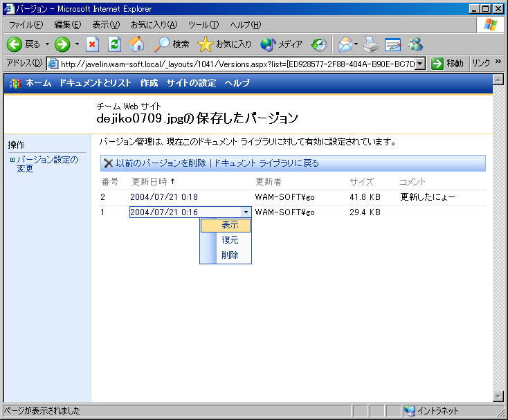Open the 検索 search toolbar button

[172, 44]
